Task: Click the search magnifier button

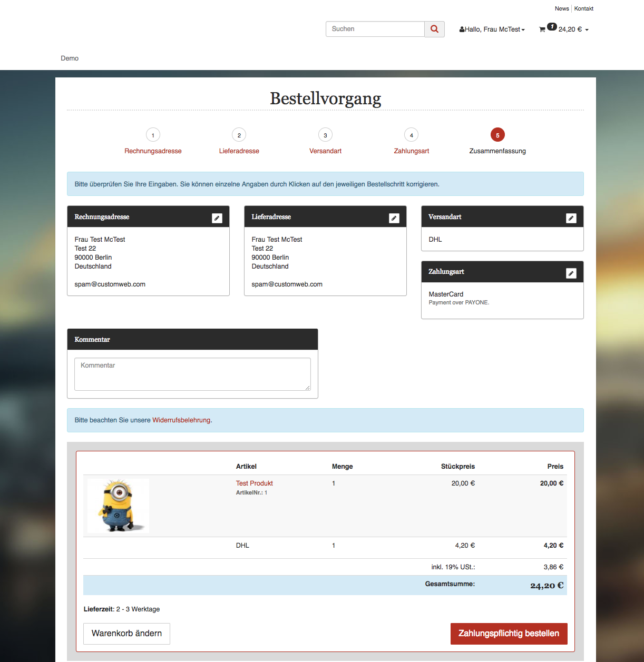Action: [x=434, y=29]
